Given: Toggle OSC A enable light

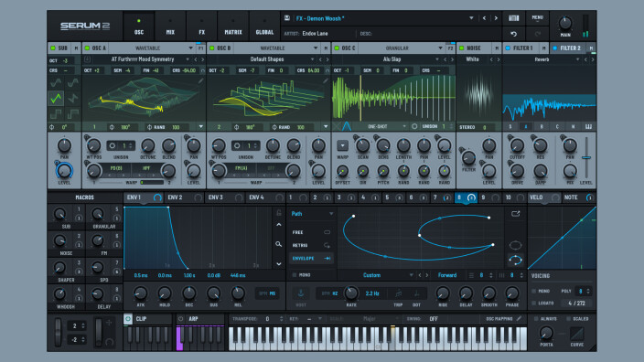Looking at the screenshot, I should pos(87,48).
